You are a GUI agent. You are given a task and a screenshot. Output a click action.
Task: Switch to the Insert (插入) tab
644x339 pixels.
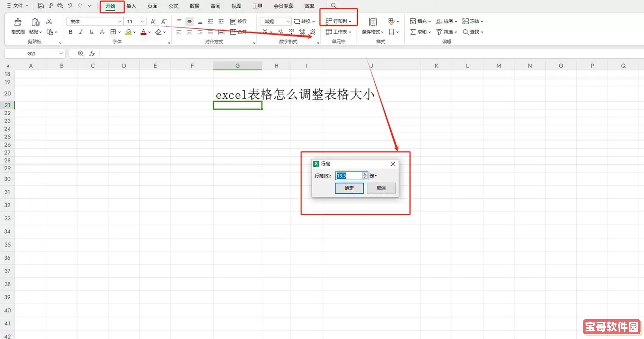(131, 6)
